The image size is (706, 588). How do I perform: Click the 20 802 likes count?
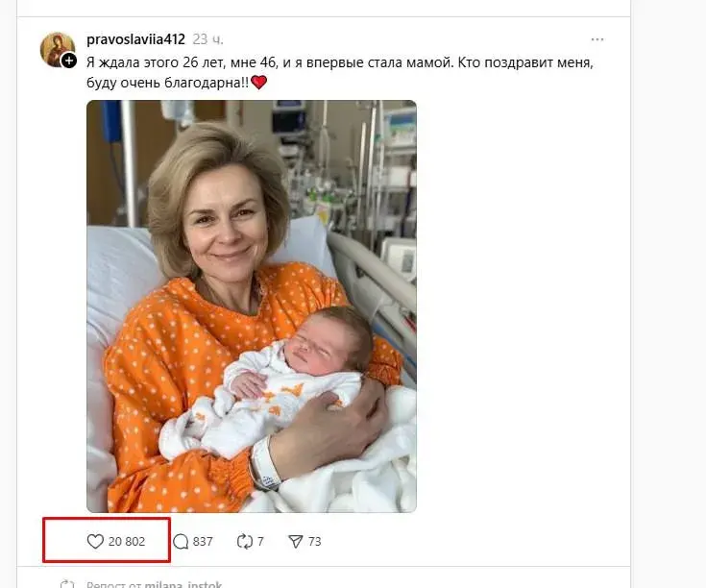(x=127, y=542)
